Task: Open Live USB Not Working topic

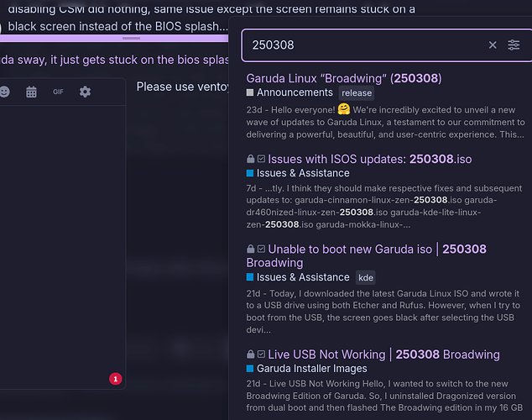Action: point(383,354)
